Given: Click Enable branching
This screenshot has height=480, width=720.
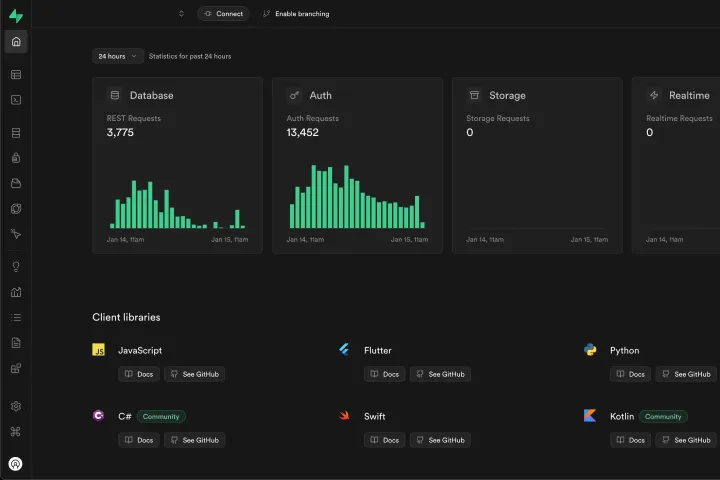Looking at the screenshot, I should point(296,14).
